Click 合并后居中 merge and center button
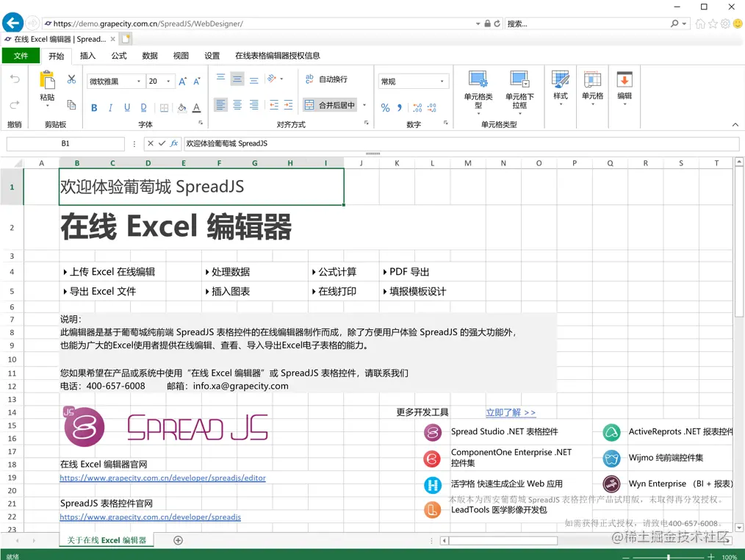745x560 pixels. (x=330, y=105)
